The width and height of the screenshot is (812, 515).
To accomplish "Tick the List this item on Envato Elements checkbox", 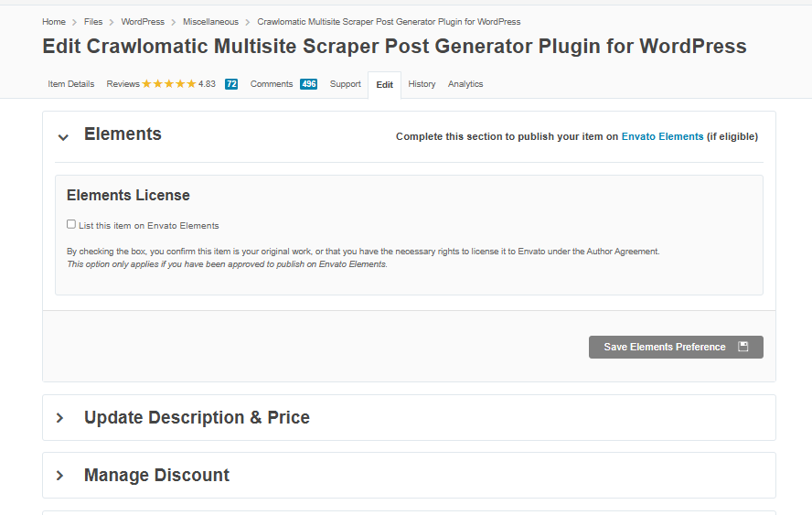I will (71, 224).
